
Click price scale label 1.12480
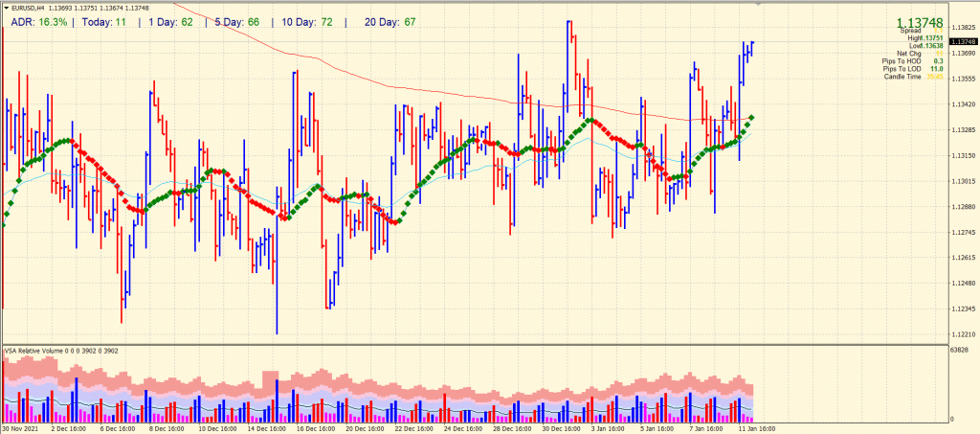tap(963, 284)
